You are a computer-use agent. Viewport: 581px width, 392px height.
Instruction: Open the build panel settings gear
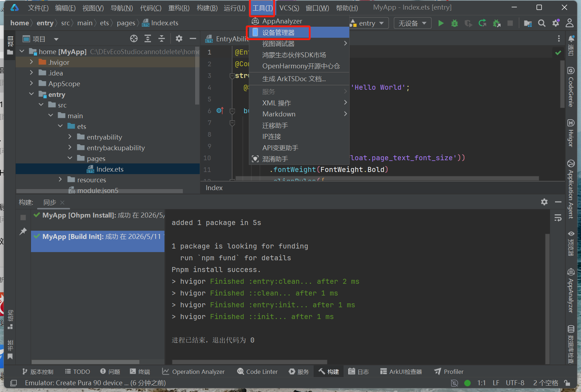(x=544, y=202)
